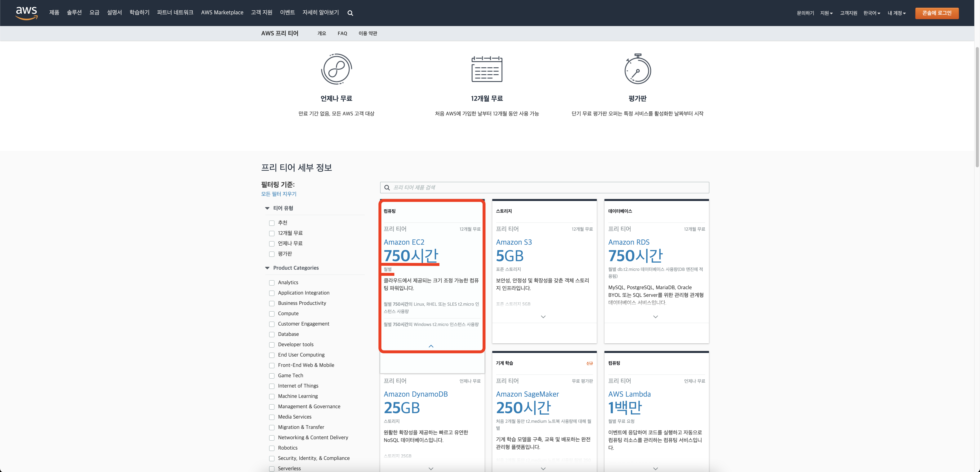Screen dimensions: 980x472
Task: Collapse the Amazon EC2 card details
Action: point(431,346)
